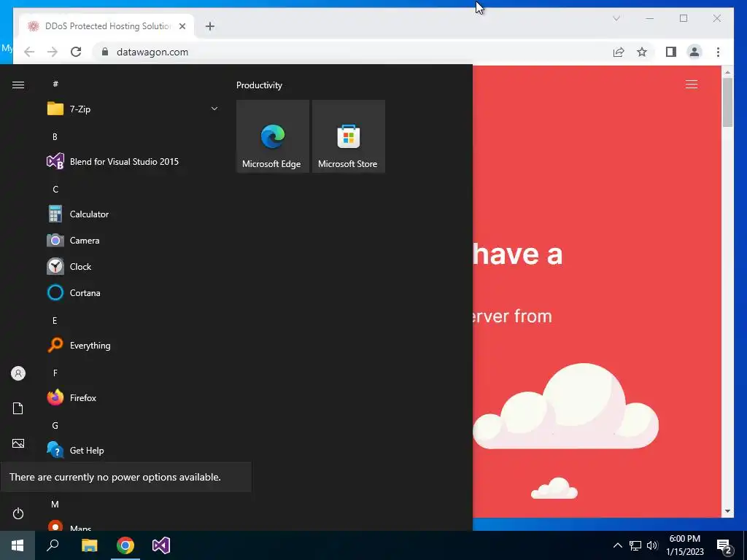Show hidden system tray icons
This screenshot has height=560, width=747.
(x=617, y=545)
